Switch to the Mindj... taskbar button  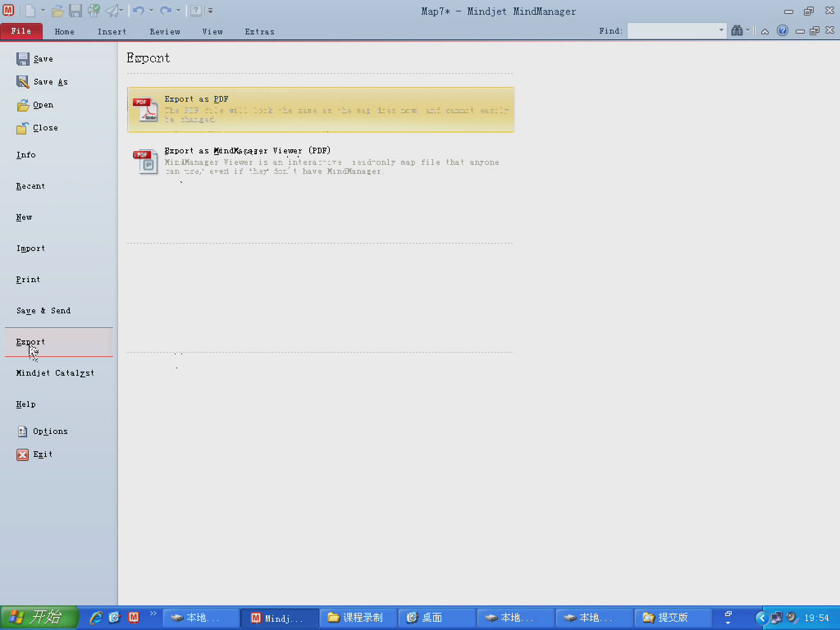pos(279,618)
